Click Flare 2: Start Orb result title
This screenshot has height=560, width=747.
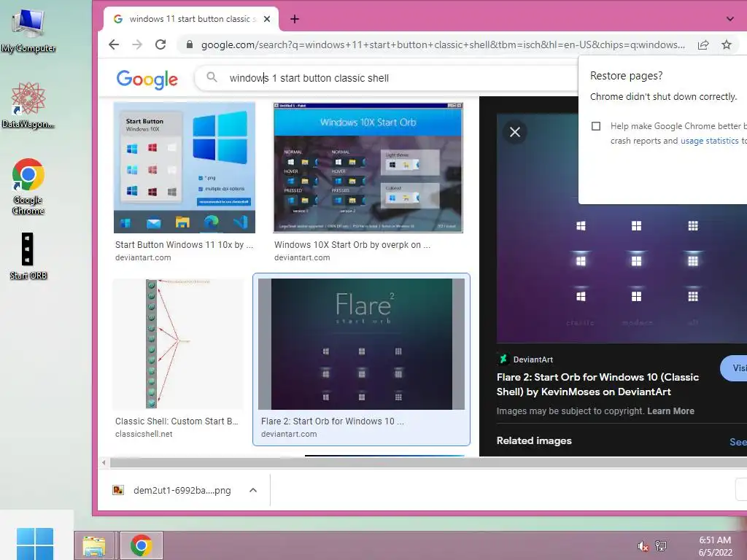[332, 421]
